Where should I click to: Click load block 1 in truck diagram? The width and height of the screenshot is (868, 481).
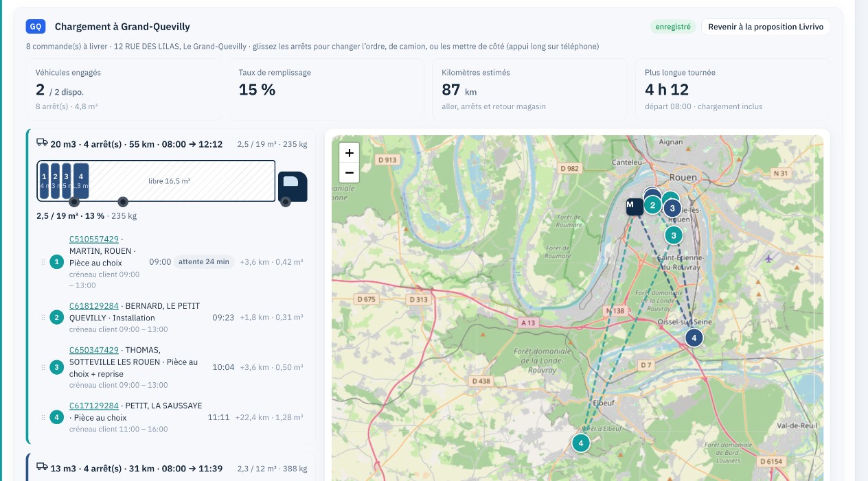(x=44, y=181)
